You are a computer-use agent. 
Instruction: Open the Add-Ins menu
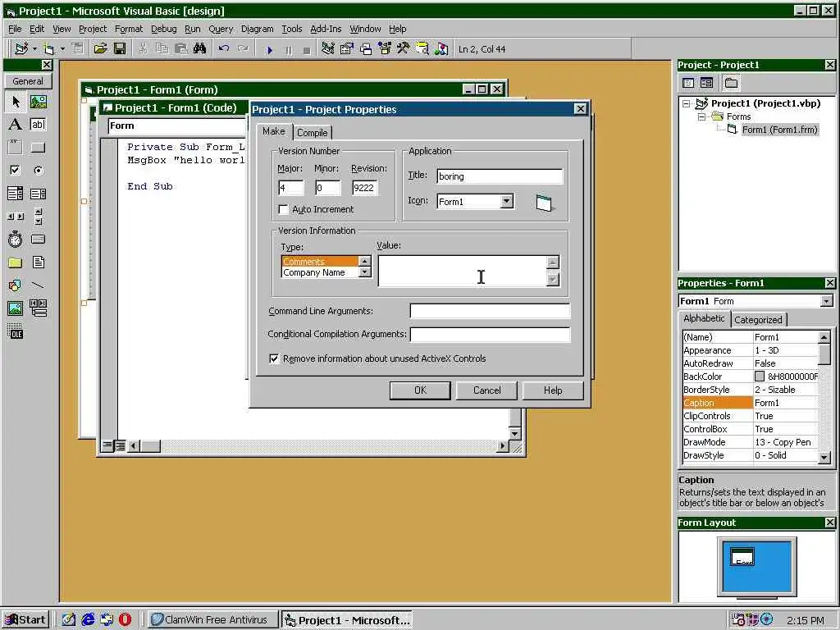coord(326,29)
